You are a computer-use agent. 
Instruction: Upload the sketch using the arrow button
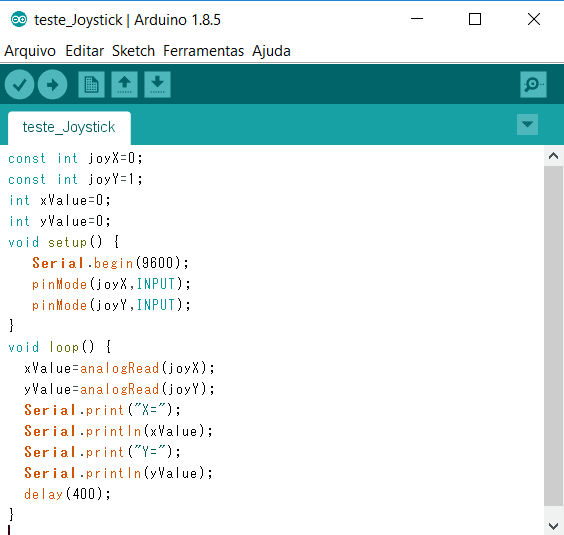pyautogui.click(x=53, y=85)
